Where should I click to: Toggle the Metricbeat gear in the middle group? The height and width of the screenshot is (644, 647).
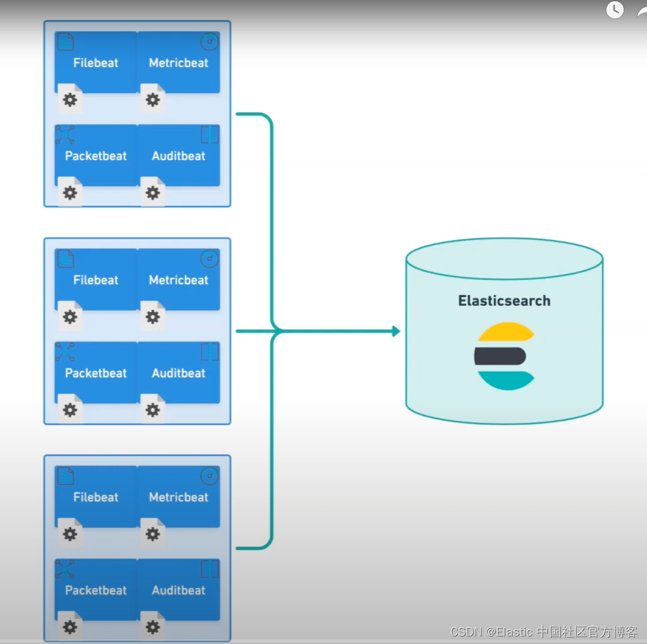tap(153, 317)
